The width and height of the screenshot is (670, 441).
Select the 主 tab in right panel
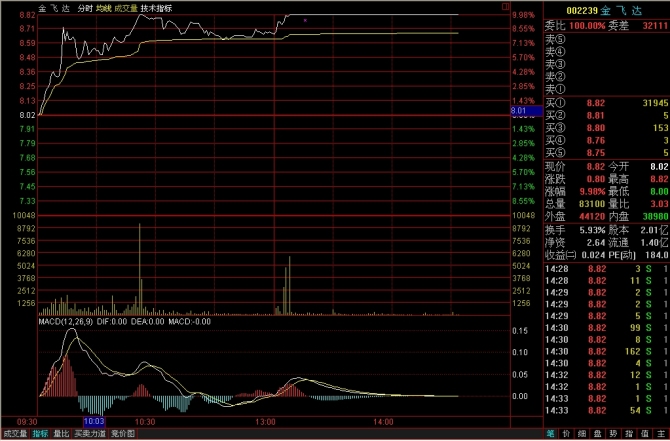(662, 434)
